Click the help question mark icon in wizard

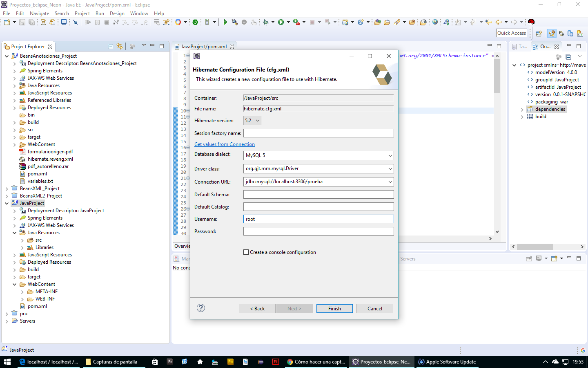pos(201,308)
